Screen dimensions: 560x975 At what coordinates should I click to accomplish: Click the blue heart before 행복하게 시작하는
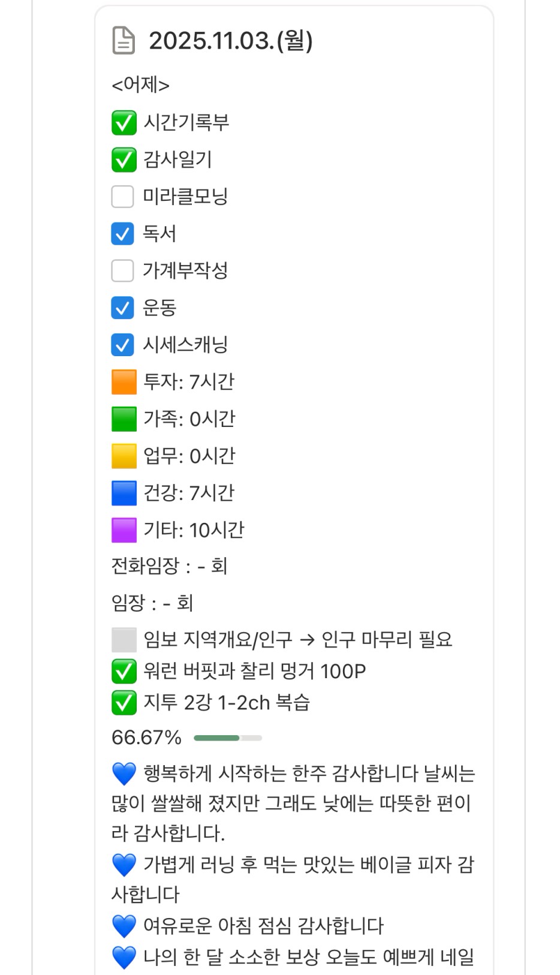(124, 774)
